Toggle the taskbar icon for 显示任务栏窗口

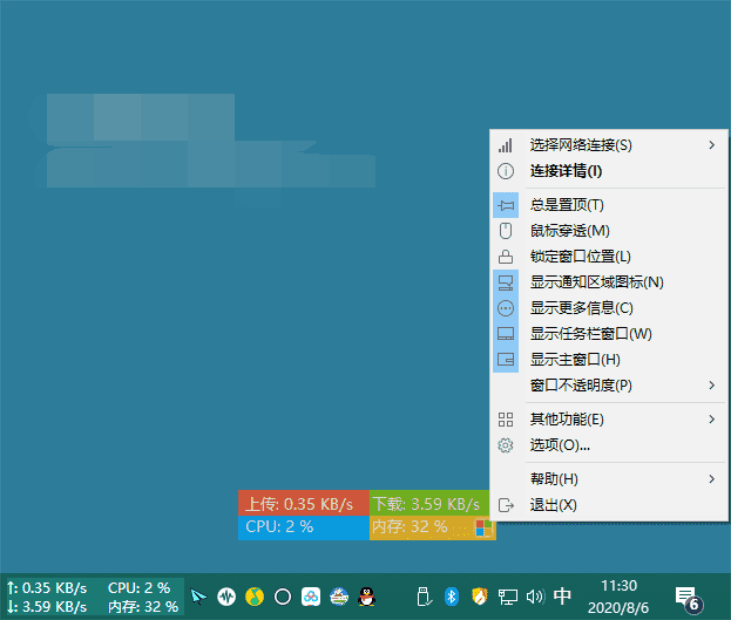505,334
